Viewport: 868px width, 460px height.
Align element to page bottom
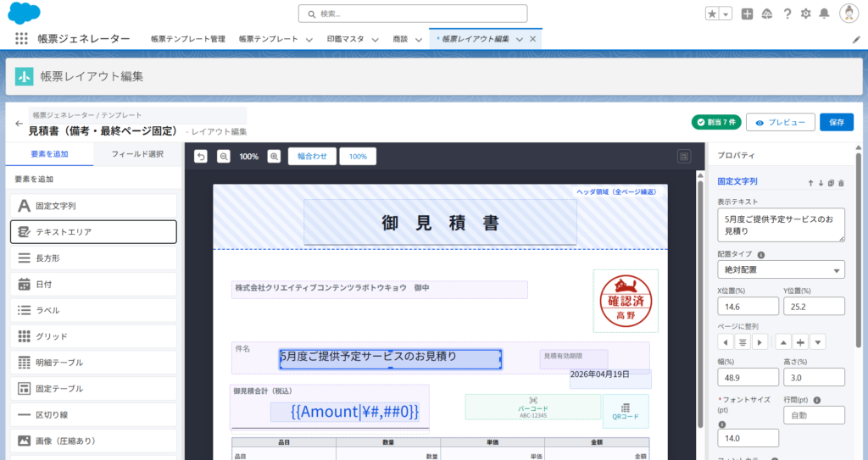pos(818,342)
